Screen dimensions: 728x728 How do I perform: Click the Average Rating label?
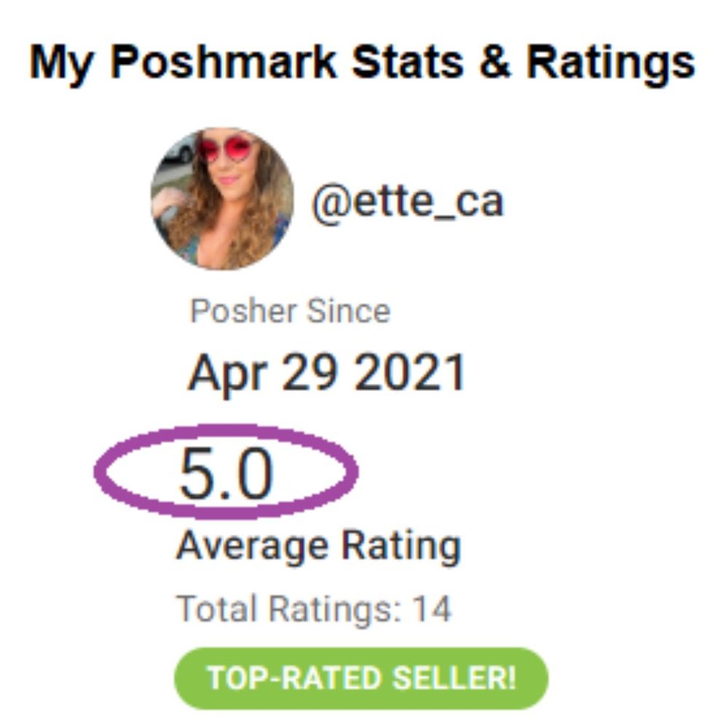tap(318, 547)
